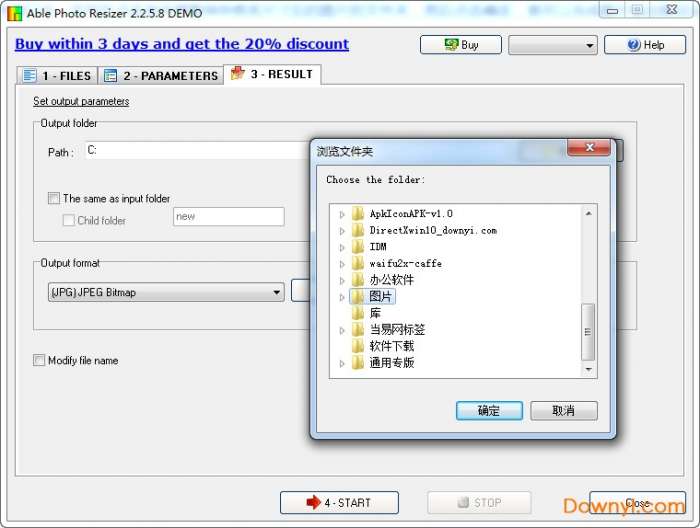Viewport: 700px width, 528px height.
Task: Open the JPEG Bitmap output format dropdown
Action: tap(166, 292)
